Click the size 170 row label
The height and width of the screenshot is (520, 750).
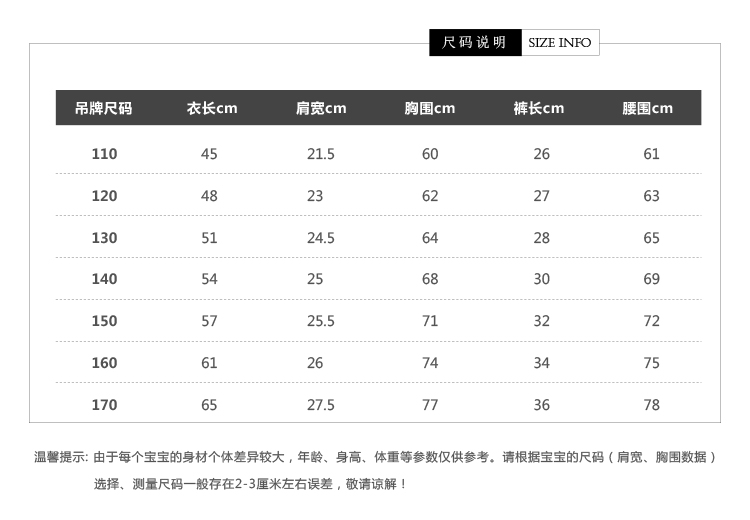tap(104, 405)
